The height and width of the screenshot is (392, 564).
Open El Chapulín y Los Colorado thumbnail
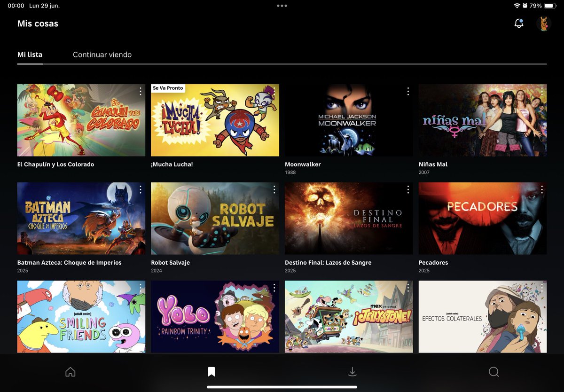[81, 120]
